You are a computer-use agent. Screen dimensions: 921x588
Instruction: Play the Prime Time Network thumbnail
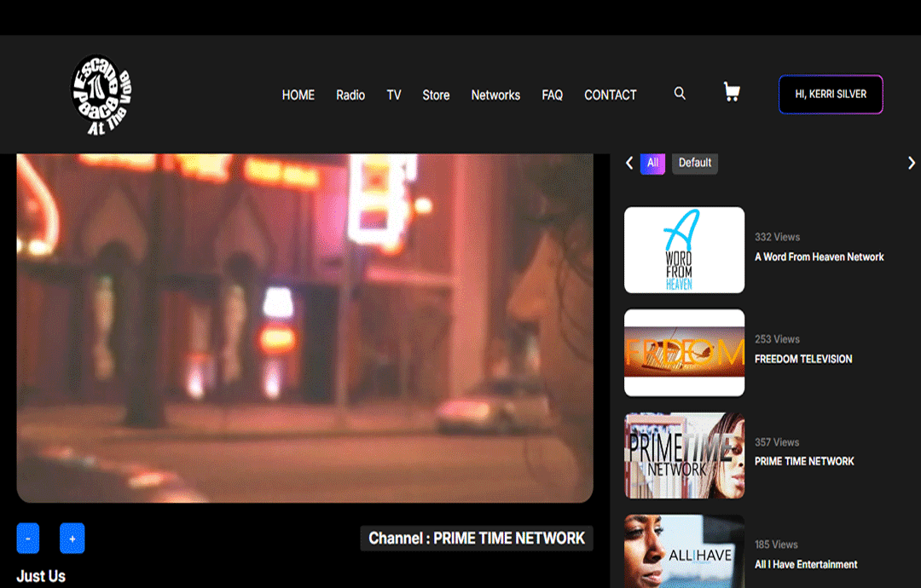pos(684,455)
